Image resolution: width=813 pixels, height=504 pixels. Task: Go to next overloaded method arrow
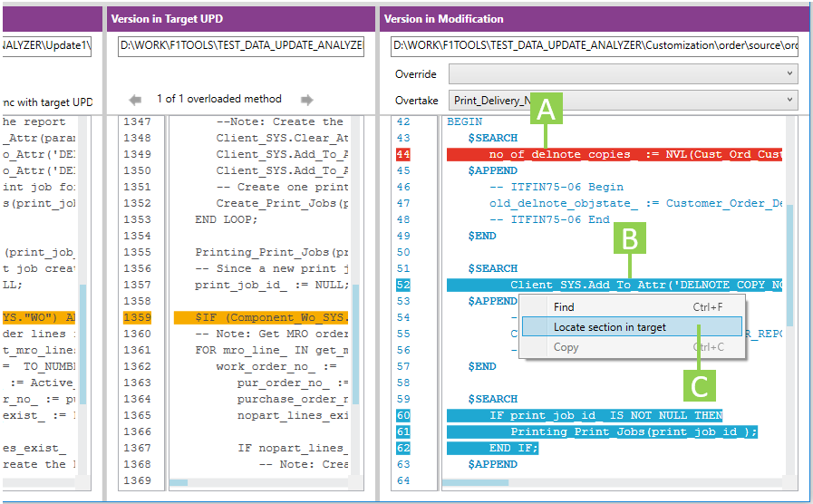[x=307, y=100]
